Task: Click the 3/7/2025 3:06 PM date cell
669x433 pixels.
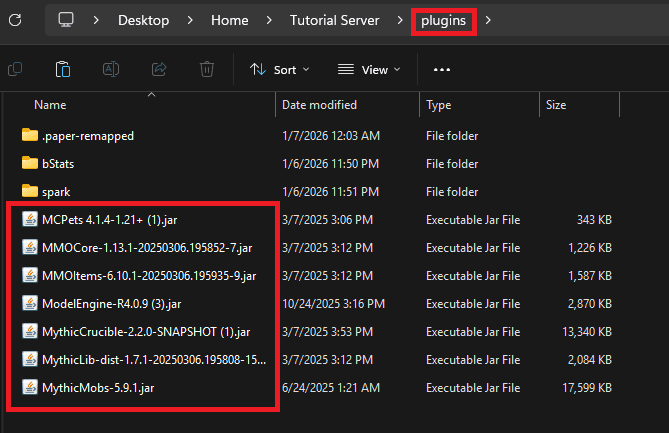Action: pyautogui.click(x=327, y=220)
